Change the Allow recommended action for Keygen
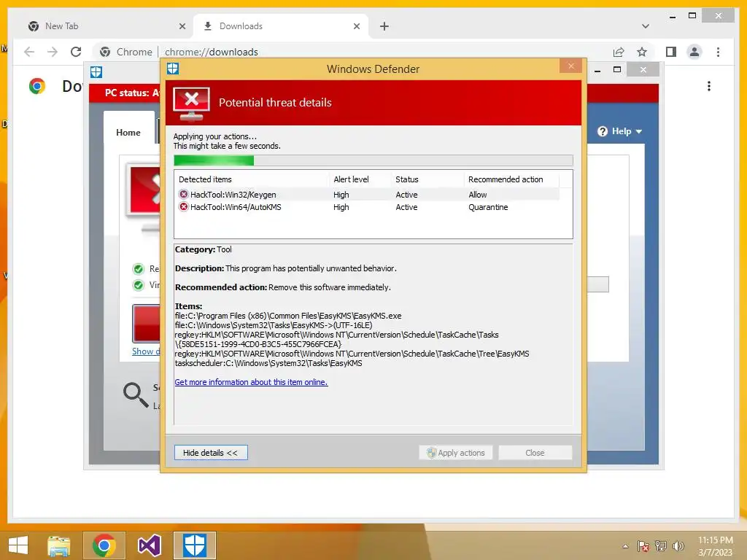Image resolution: width=747 pixels, height=560 pixels. [x=477, y=194]
